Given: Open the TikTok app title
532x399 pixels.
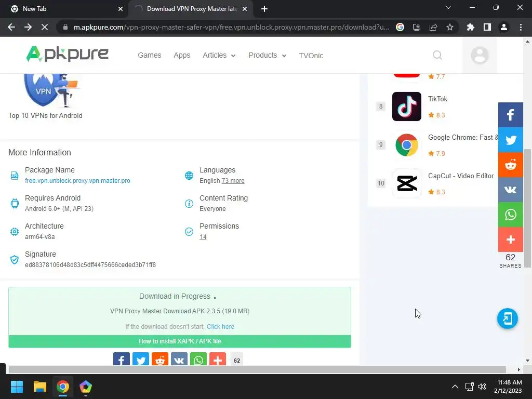Looking at the screenshot, I should 437,99.
